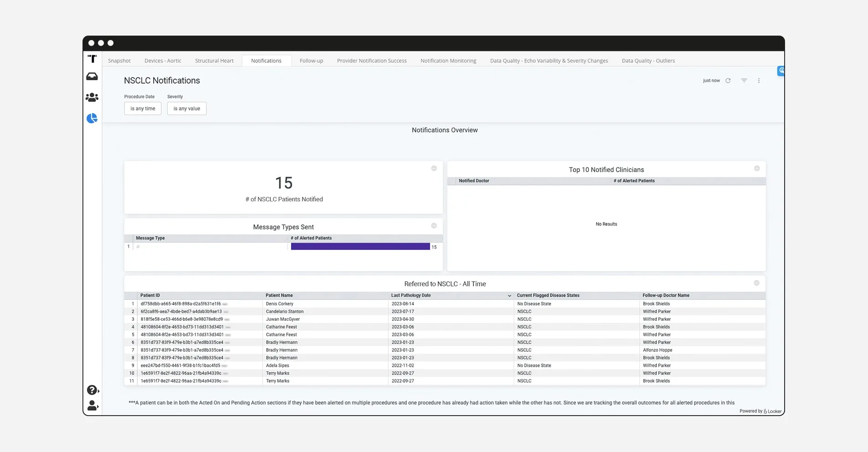Click patient name Candelario Stanton
This screenshot has height=452, width=868.
point(284,312)
